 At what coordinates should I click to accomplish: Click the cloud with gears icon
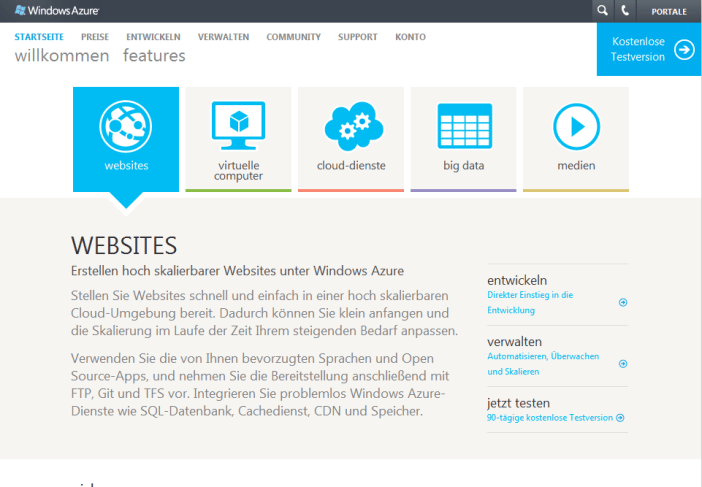coord(354,126)
